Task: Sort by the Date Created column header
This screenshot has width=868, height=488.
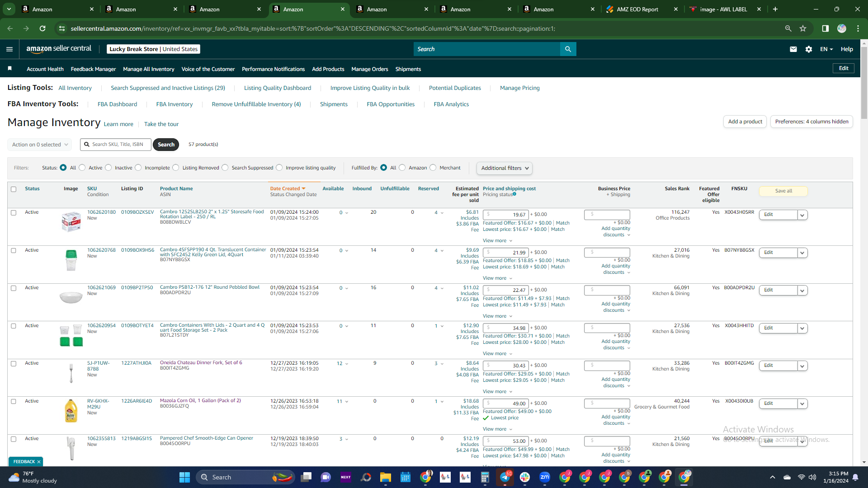Action: (x=288, y=189)
